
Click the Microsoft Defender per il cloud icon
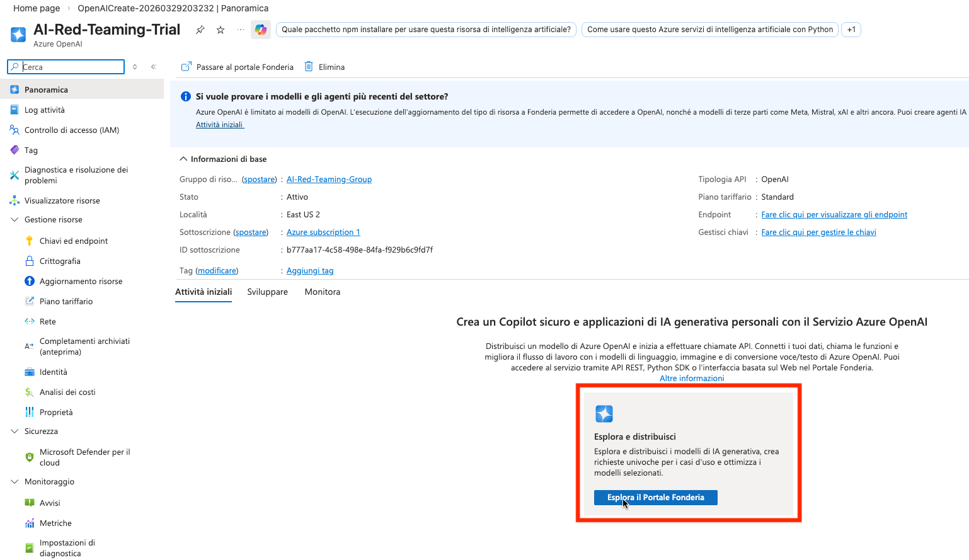point(30,457)
